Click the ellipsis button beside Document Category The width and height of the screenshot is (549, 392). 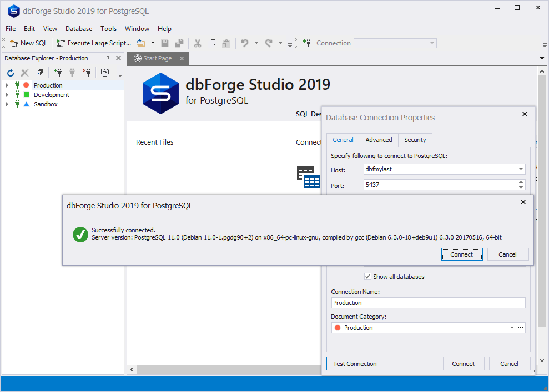(521, 328)
